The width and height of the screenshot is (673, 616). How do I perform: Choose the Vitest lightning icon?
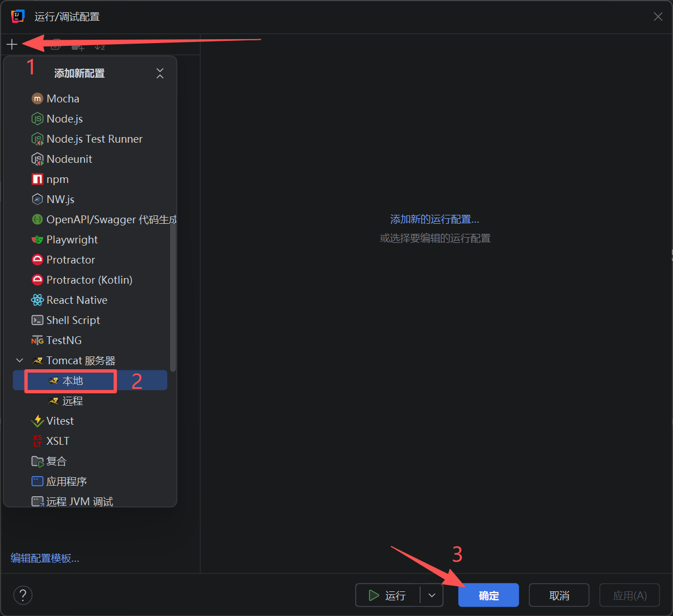pyautogui.click(x=37, y=421)
